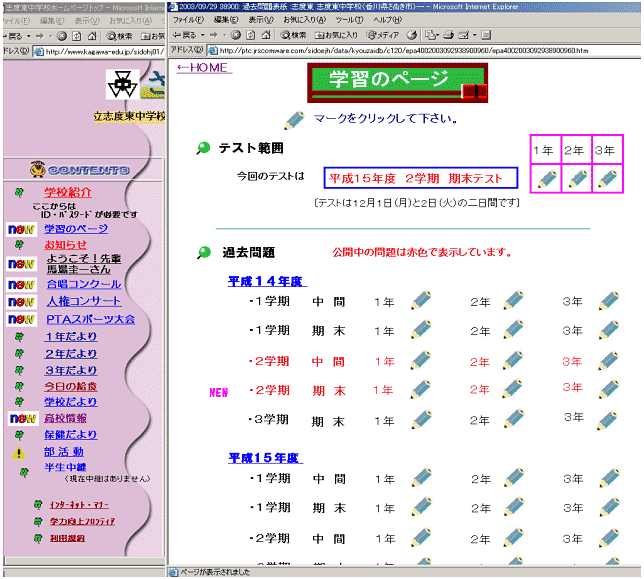644x579 pixels.
Task: Click the pencil icon under 3年 test range
Action: point(607,179)
